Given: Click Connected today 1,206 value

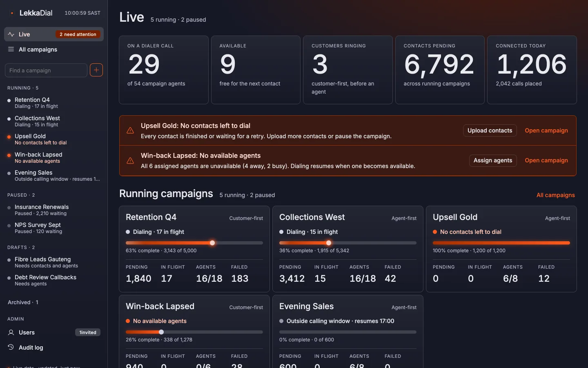Looking at the screenshot, I should point(532,65).
